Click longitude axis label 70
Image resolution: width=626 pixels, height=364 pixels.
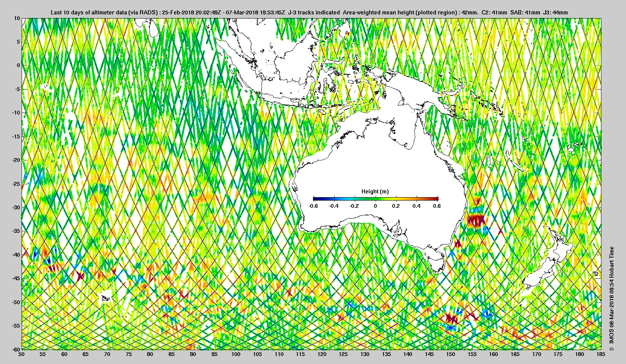(107, 355)
